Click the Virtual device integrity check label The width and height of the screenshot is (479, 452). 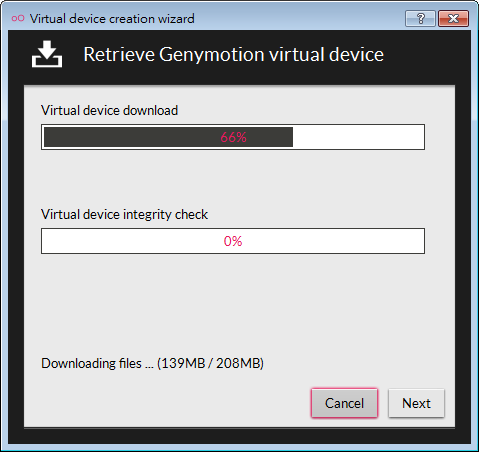[x=124, y=214]
